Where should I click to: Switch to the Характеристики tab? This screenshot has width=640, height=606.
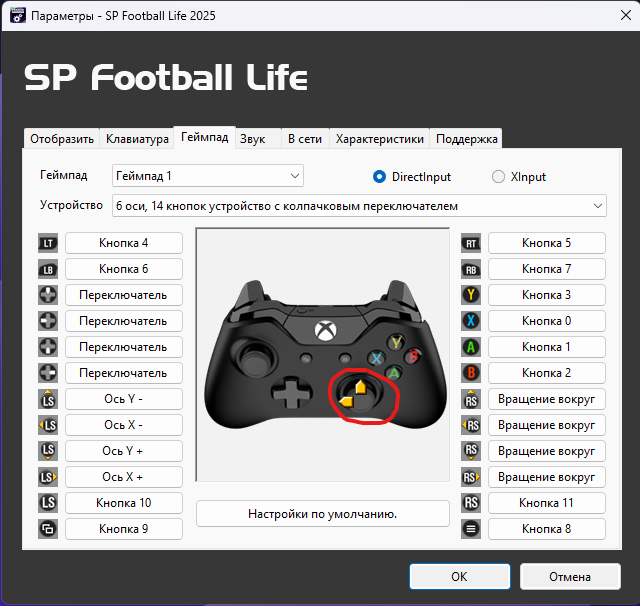(380, 139)
